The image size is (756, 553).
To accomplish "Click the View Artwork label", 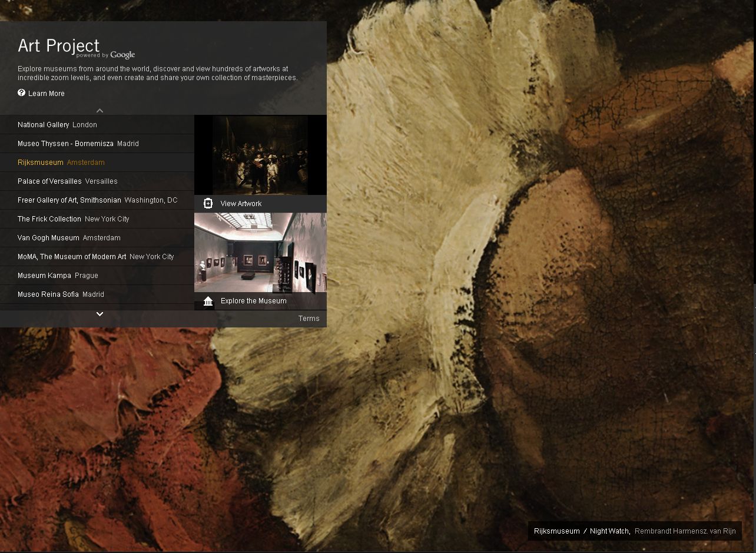I will click(241, 204).
